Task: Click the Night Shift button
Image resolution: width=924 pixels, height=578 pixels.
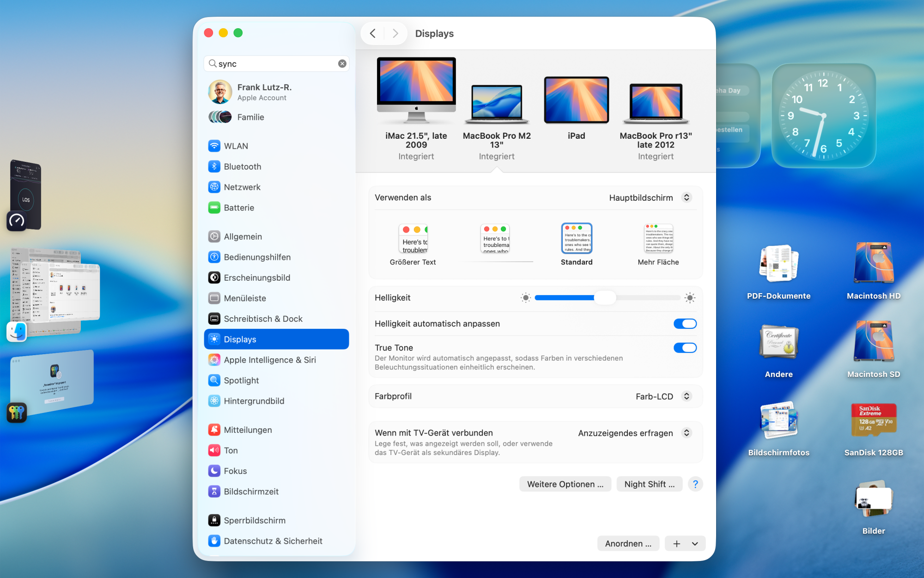Action: [x=649, y=484]
